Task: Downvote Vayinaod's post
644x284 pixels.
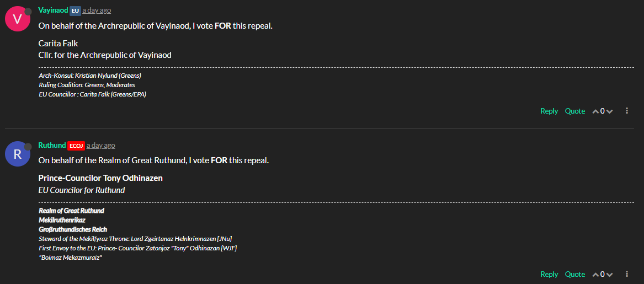Action: 609,111
